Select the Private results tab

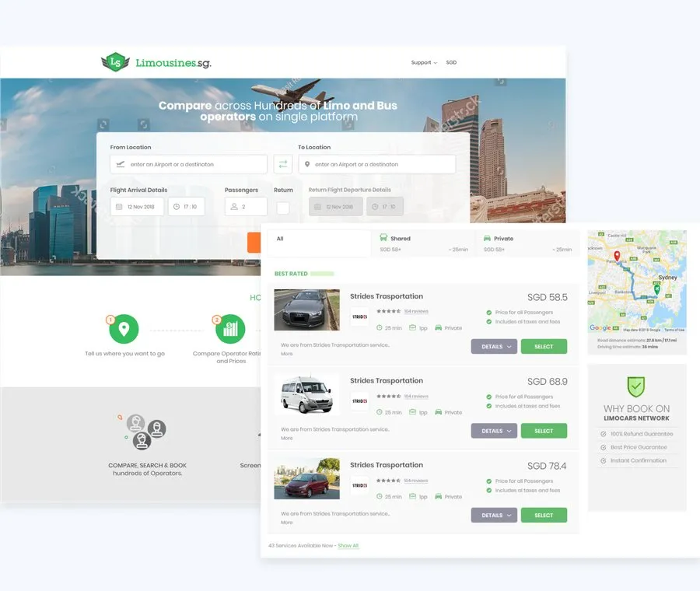pos(527,243)
